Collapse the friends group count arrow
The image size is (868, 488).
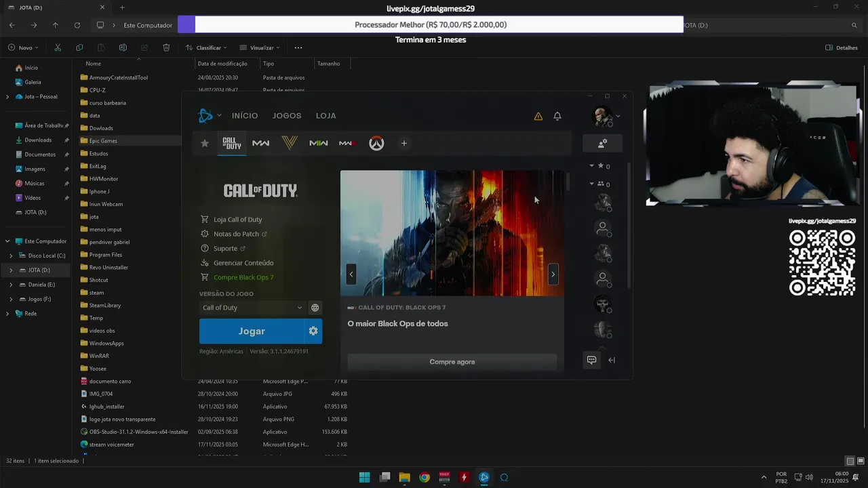click(x=591, y=184)
